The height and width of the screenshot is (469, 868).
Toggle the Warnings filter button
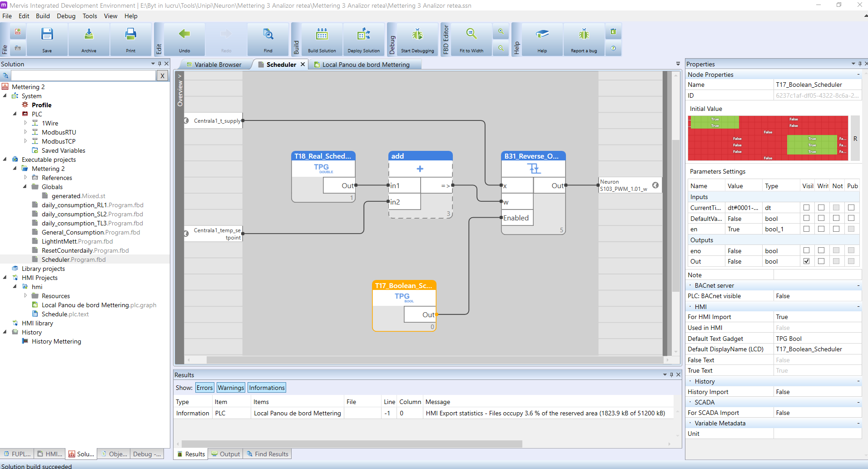point(231,388)
